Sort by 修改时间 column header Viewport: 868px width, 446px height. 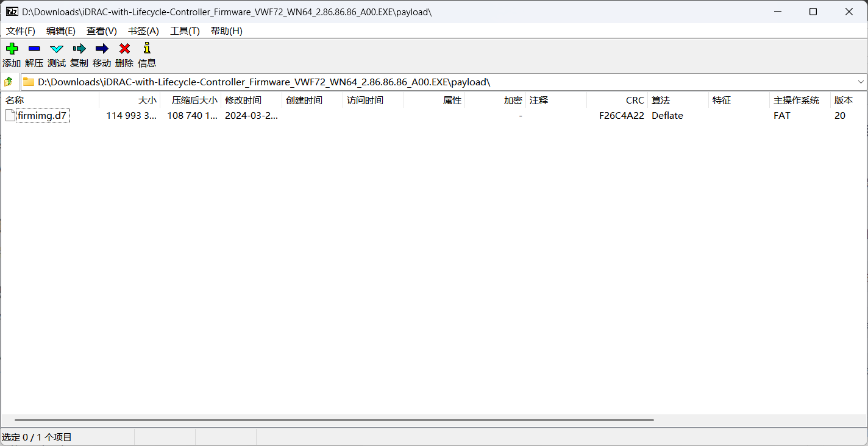252,101
